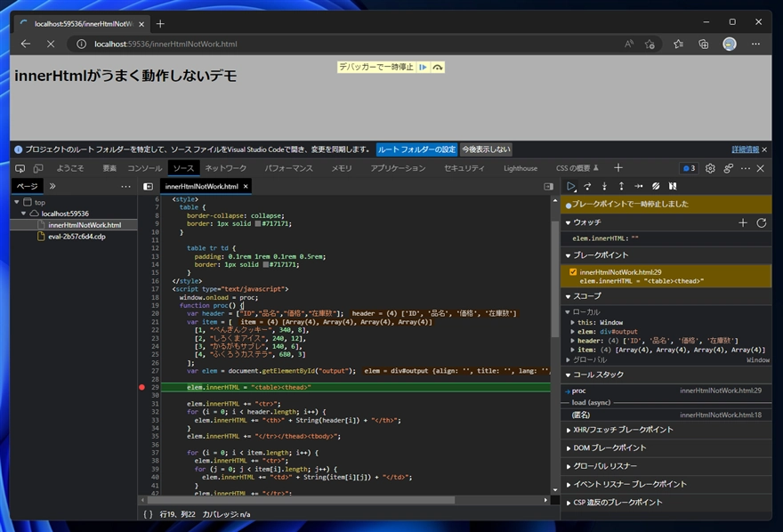Step over from the page overlay icon
This screenshot has height=532, width=783.
(438, 67)
